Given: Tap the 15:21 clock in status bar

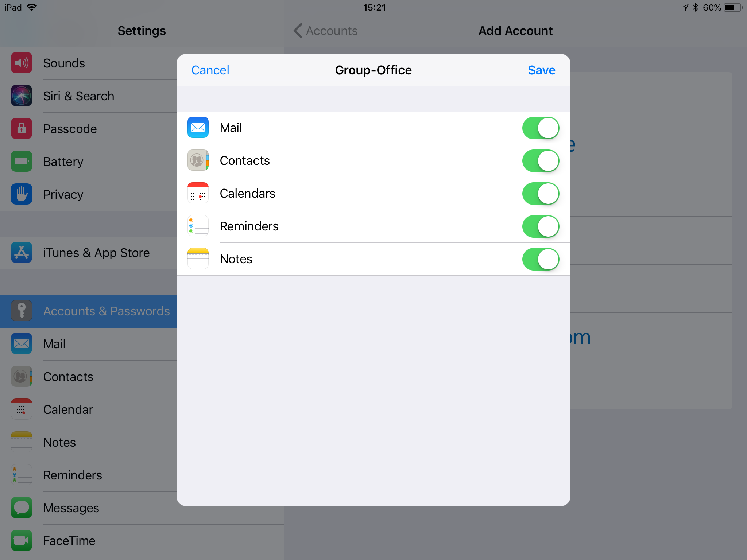Looking at the screenshot, I should tap(374, 7).
